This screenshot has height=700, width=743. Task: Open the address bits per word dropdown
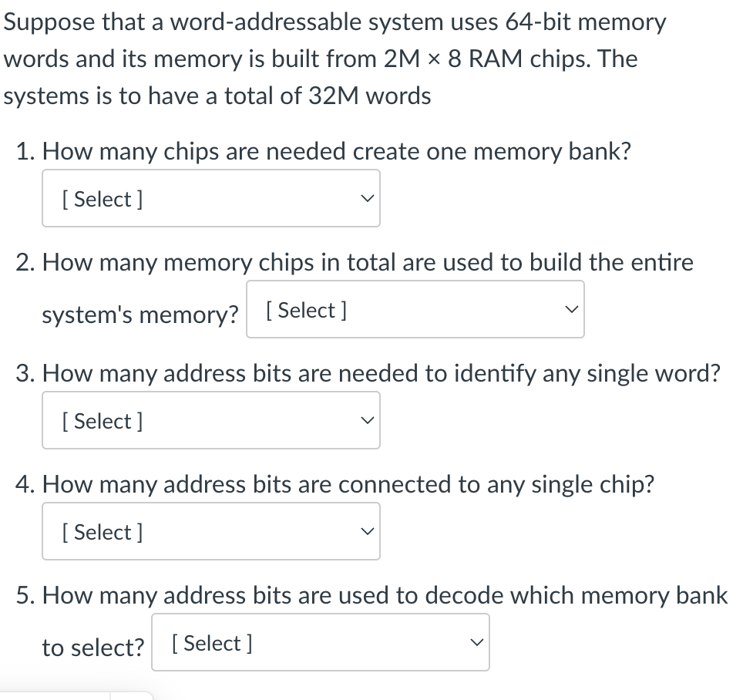pos(210,420)
